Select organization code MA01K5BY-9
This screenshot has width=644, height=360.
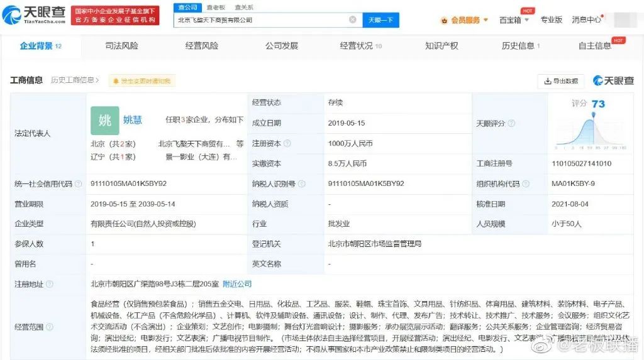pyautogui.click(x=573, y=183)
